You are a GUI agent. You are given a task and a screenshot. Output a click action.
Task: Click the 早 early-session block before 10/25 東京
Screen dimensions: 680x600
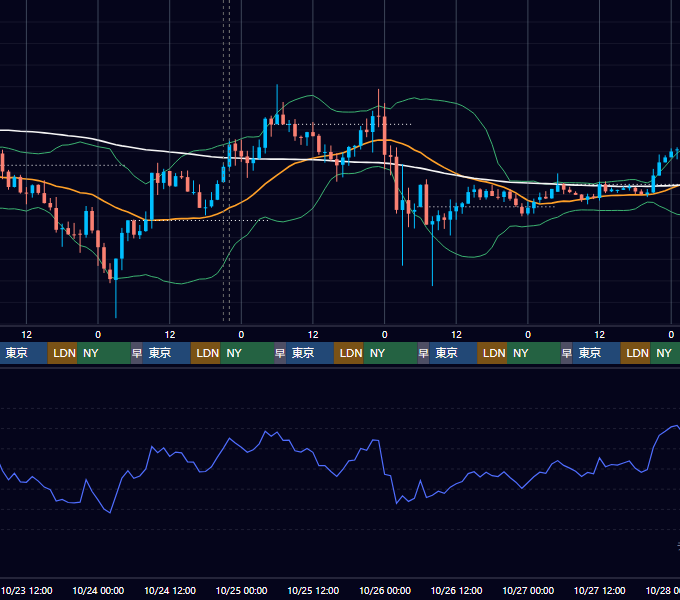(x=280, y=353)
